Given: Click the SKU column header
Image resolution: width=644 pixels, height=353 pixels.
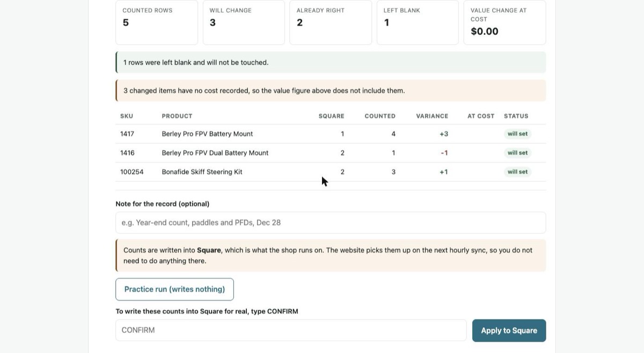Looking at the screenshot, I should click(x=127, y=116).
